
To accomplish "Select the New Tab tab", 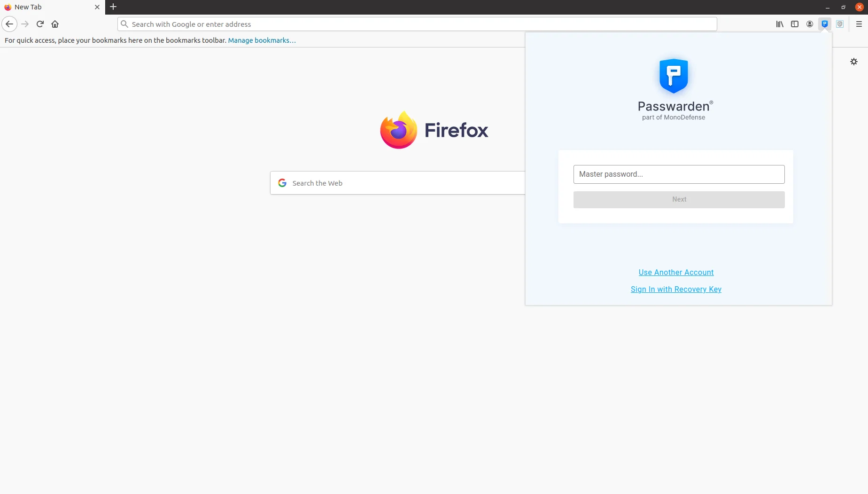I will click(47, 7).
